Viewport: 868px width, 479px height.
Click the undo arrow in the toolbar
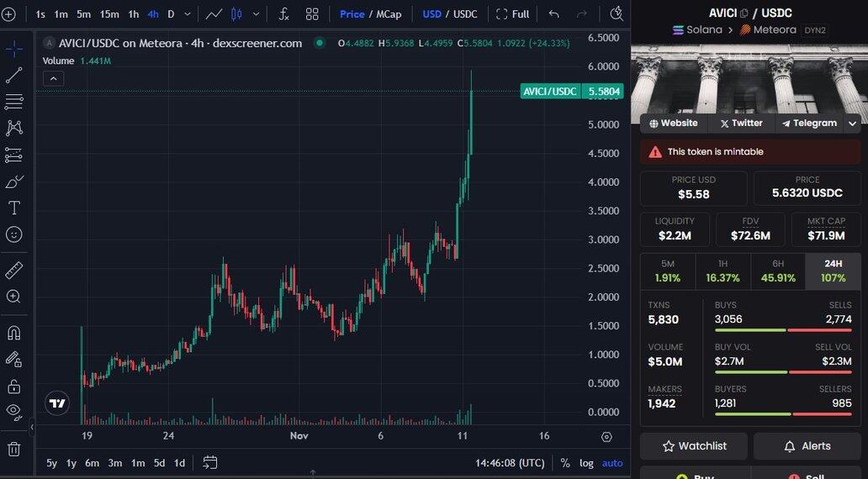click(x=553, y=14)
